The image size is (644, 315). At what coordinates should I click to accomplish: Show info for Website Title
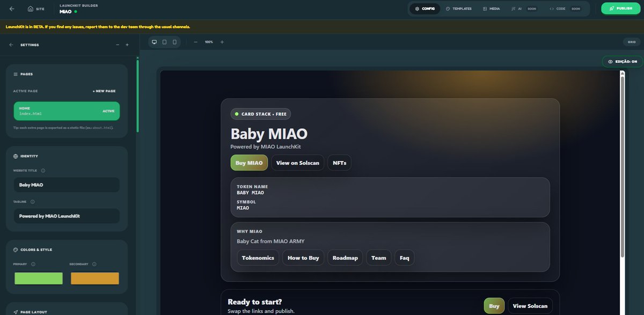pos(43,171)
